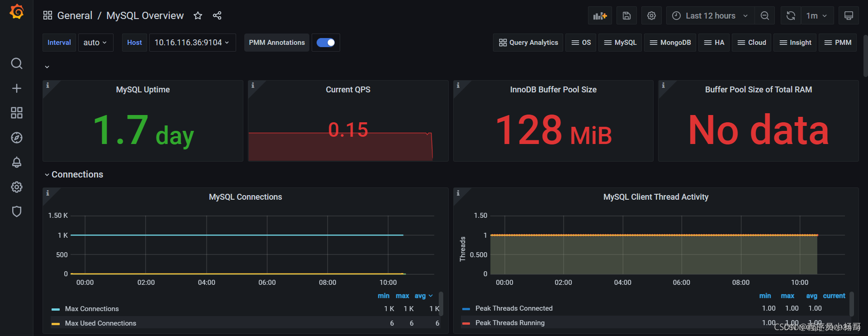
Task: Toggle the PMM Annotations switch
Action: (x=326, y=43)
